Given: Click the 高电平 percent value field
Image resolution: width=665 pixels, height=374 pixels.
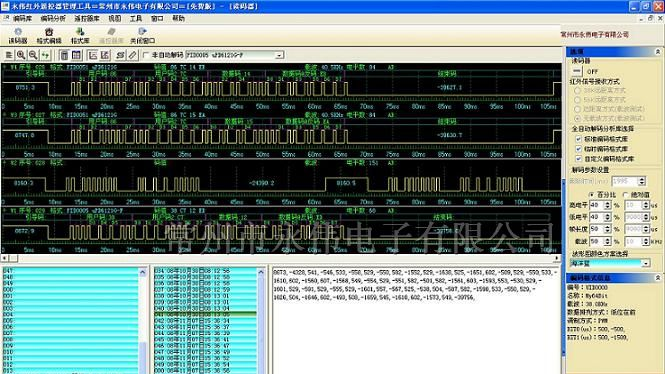Looking at the screenshot, I should pyautogui.click(x=597, y=205).
